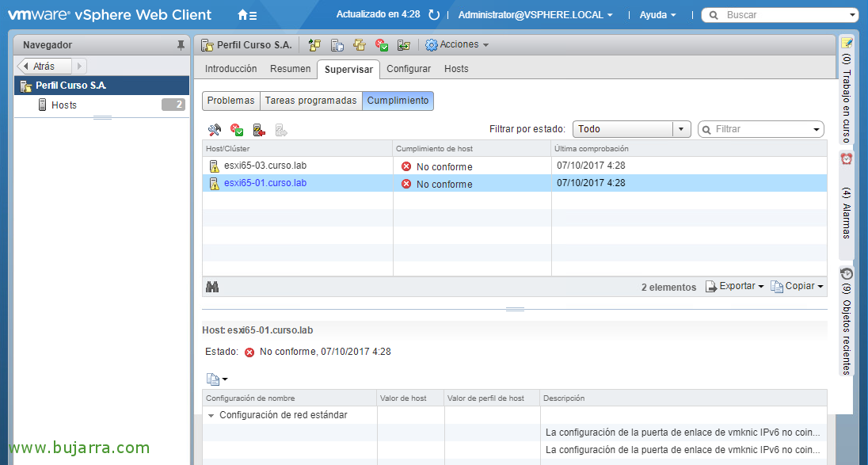Refresh the vSphere client data

(x=435, y=15)
